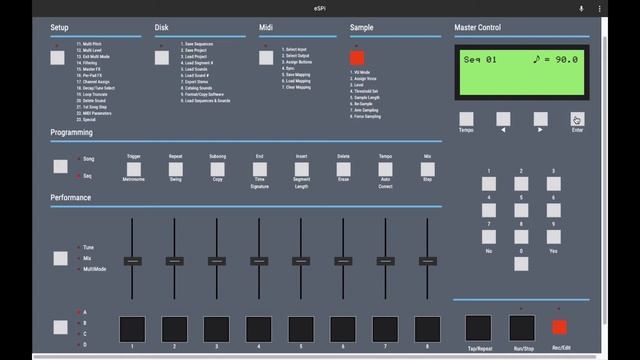This screenshot has height=360, width=640.
Task: Click the left arrow button in Master Control
Action: coord(503,119)
